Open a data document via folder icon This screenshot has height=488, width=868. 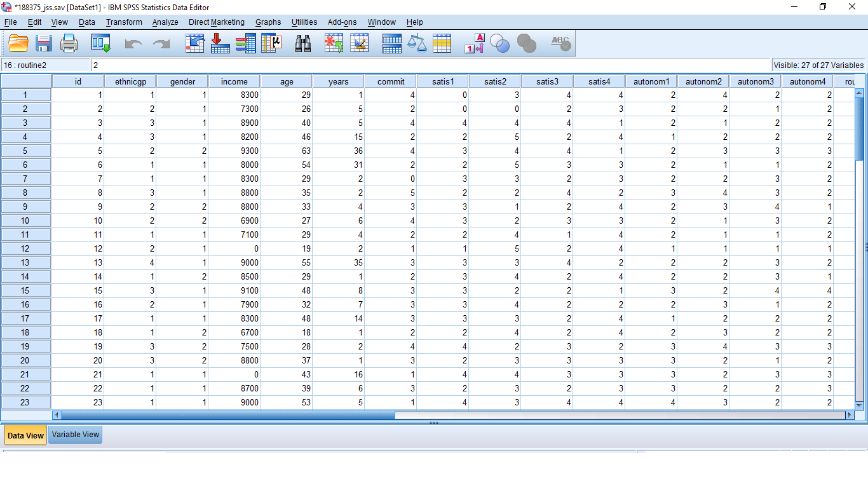[x=18, y=43]
